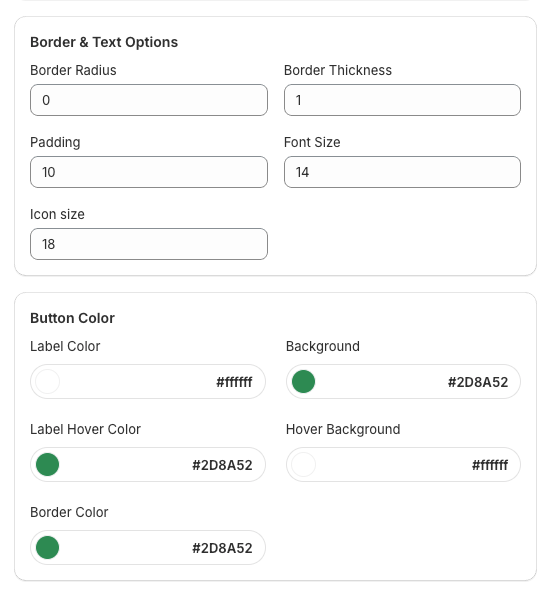
Task: Click the Label Color hex value #ffffff
Action: [234, 382]
